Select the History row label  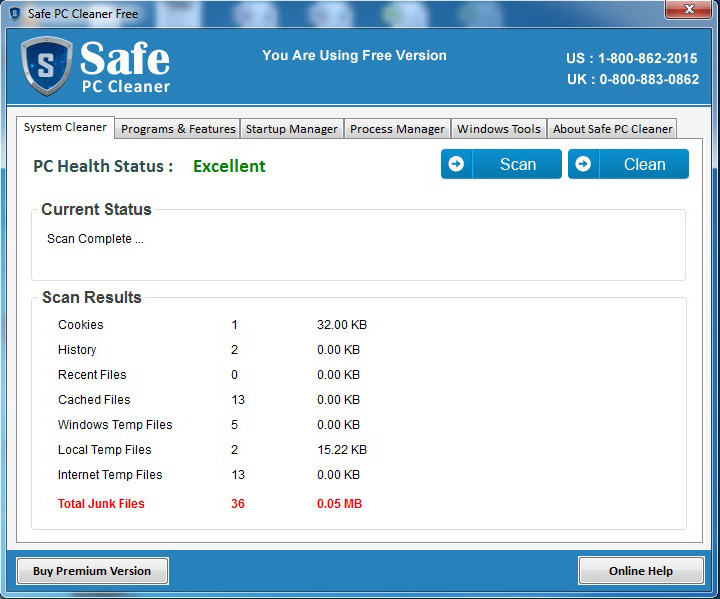[77, 350]
